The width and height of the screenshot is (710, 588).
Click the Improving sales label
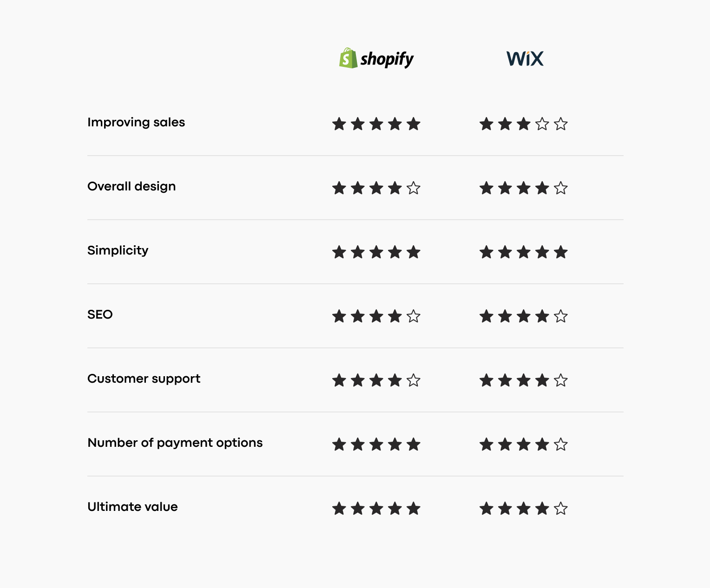click(136, 123)
